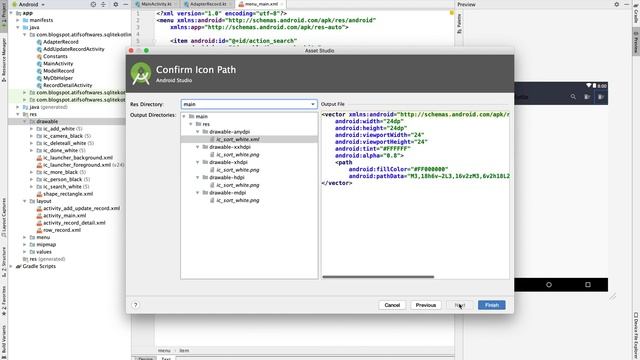Click the Output File horizontal scrollbar

click(x=378, y=277)
